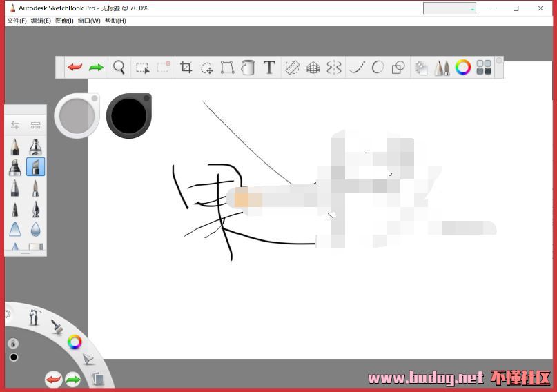Open the lagoon Brushes paintbrush icon
Viewport: 557px width, 392px height.
(57, 328)
